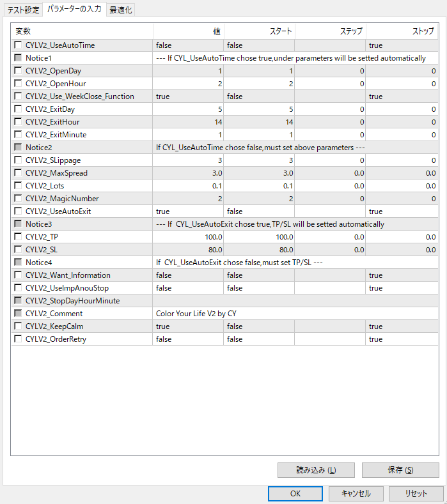
Task: Click the ステップ column header
Action: pyautogui.click(x=330, y=31)
